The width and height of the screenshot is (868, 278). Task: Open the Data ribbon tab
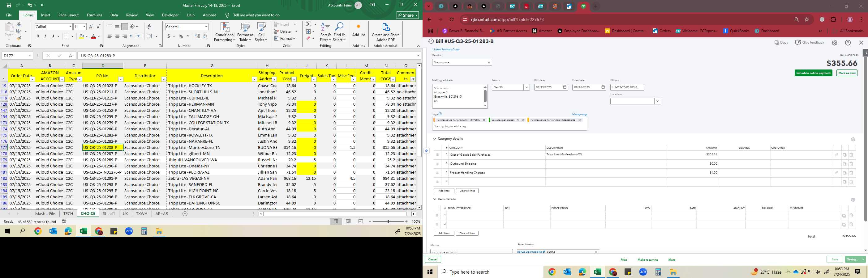(114, 15)
